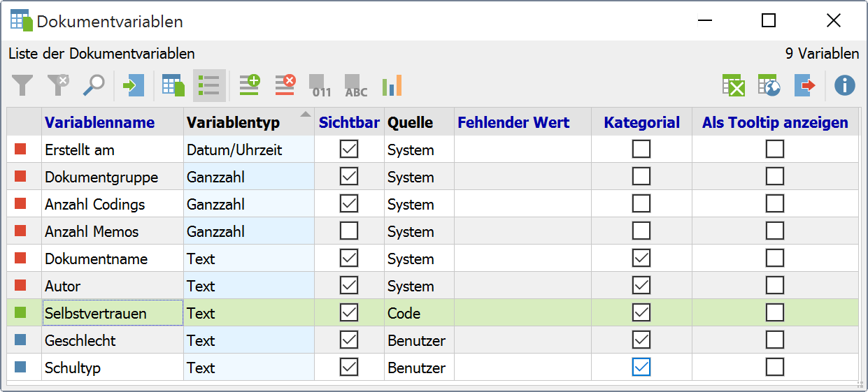Click the Datum/Uhrzeit type cell
868x392 pixels.
tap(249, 150)
